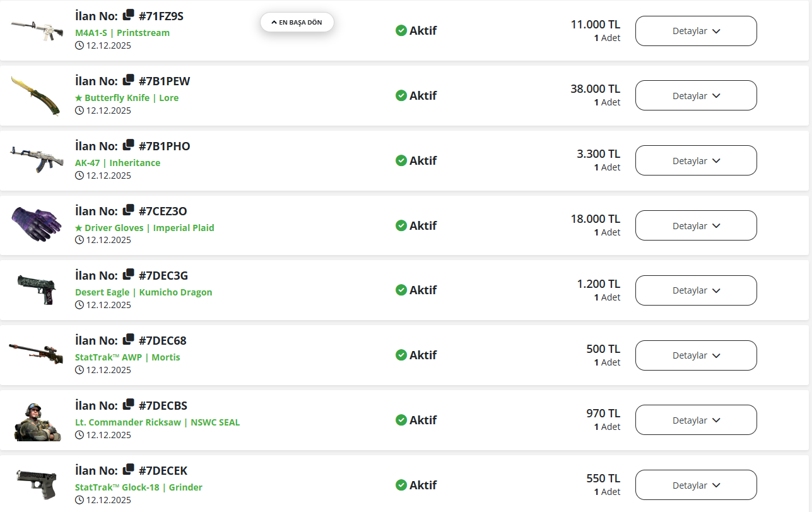Click the Aktif status checkmark for Glock-18 Grinder
This screenshot has width=812, height=512.
pyautogui.click(x=401, y=485)
